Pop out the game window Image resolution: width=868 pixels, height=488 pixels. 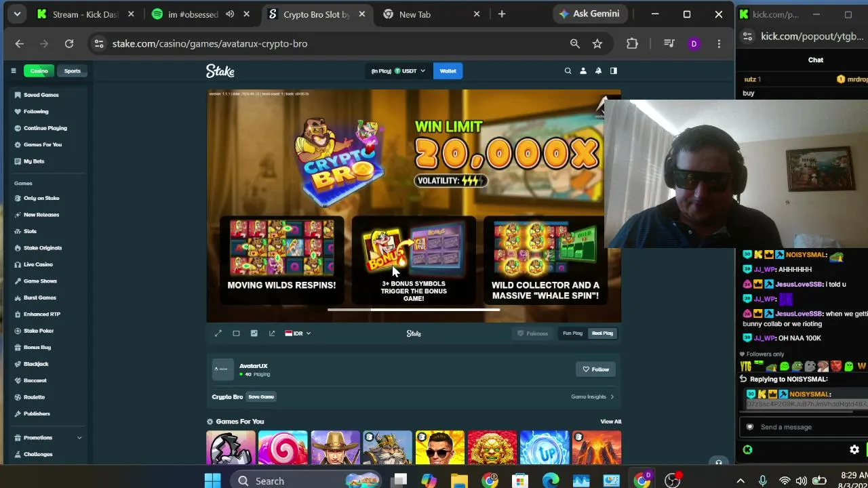pyautogui.click(x=272, y=333)
